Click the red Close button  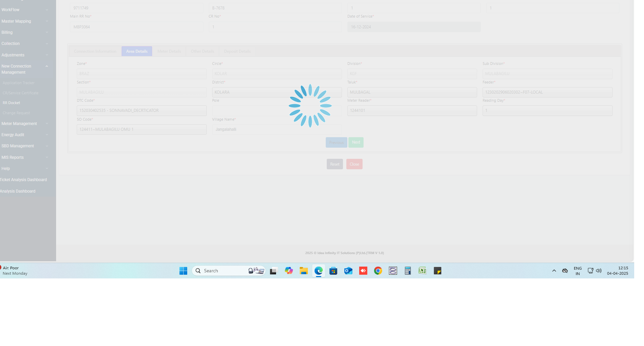(354, 164)
